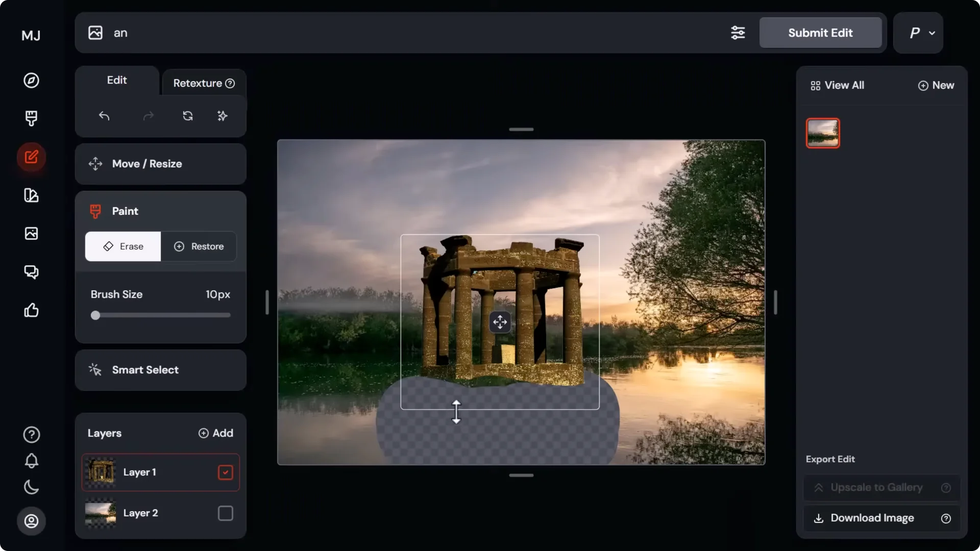Open the Smart Select tool
Image resolution: width=980 pixels, height=551 pixels.
pyautogui.click(x=145, y=370)
